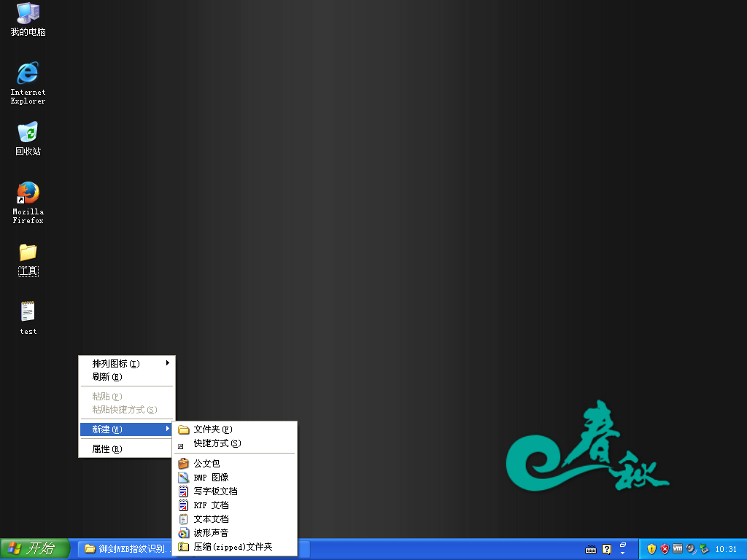Click the yellow security shield tray icon
The width and height of the screenshot is (747, 560).
pos(651,549)
